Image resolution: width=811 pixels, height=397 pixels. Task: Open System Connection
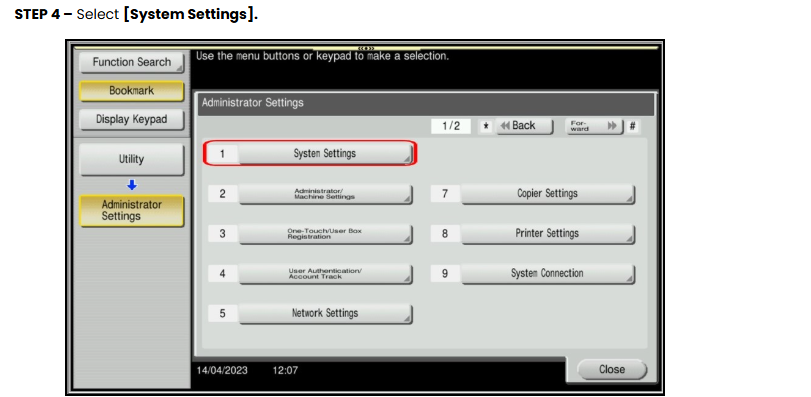pyautogui.click(x=548, y=274)
